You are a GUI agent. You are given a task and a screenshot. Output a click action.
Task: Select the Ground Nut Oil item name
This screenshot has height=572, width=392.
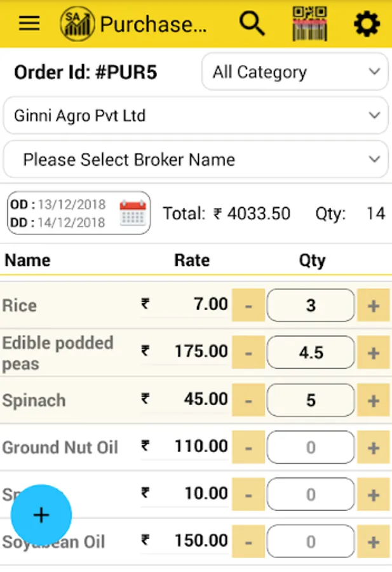[60, 447]
